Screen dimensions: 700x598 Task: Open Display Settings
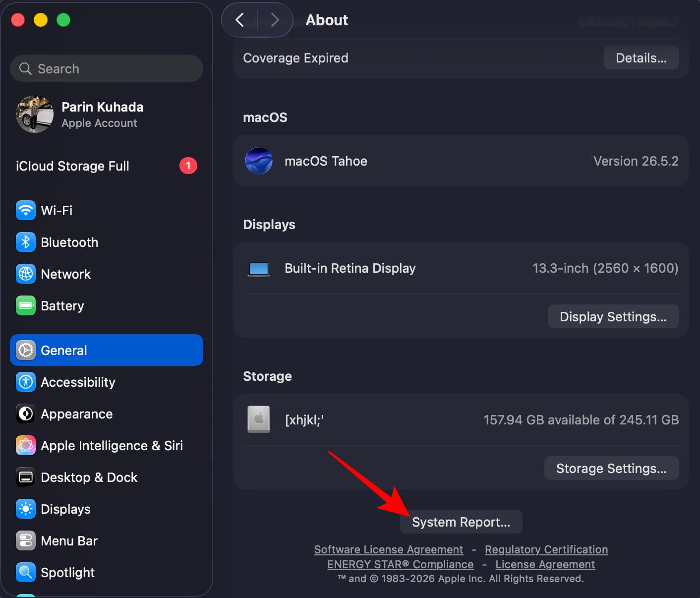pyautogui.click(x=613, y=316)
